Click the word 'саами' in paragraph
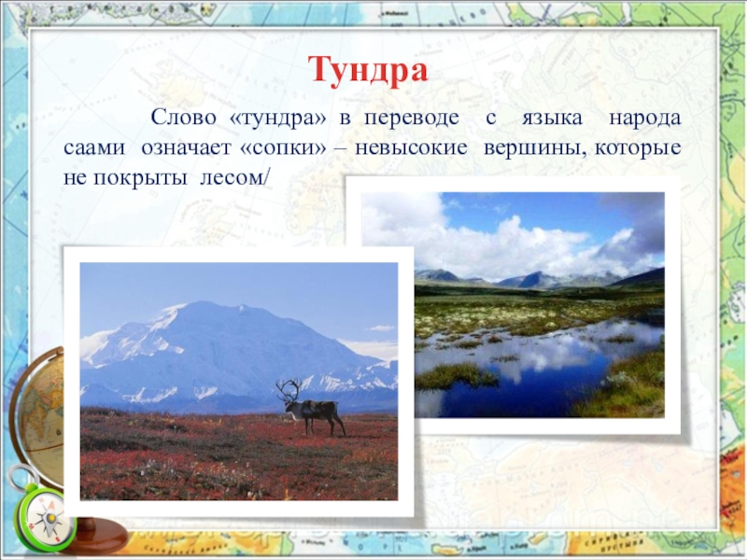Viewport: 747px width, 560px height. 94,147
